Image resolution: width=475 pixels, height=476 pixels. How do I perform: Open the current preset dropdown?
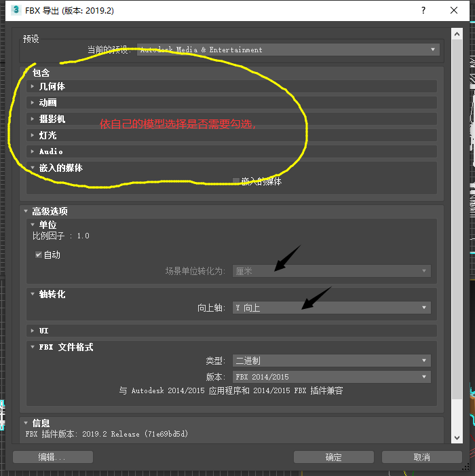point(288,50)
